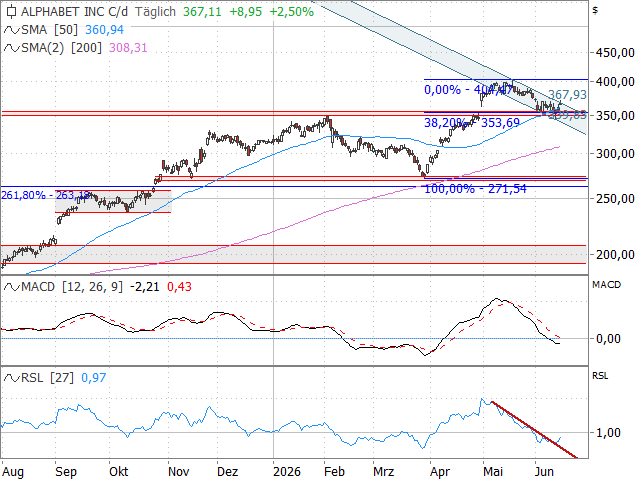Click the 400,00 price axis label
This screenshot has height=480, width=640.
click(x=615, y=82)
